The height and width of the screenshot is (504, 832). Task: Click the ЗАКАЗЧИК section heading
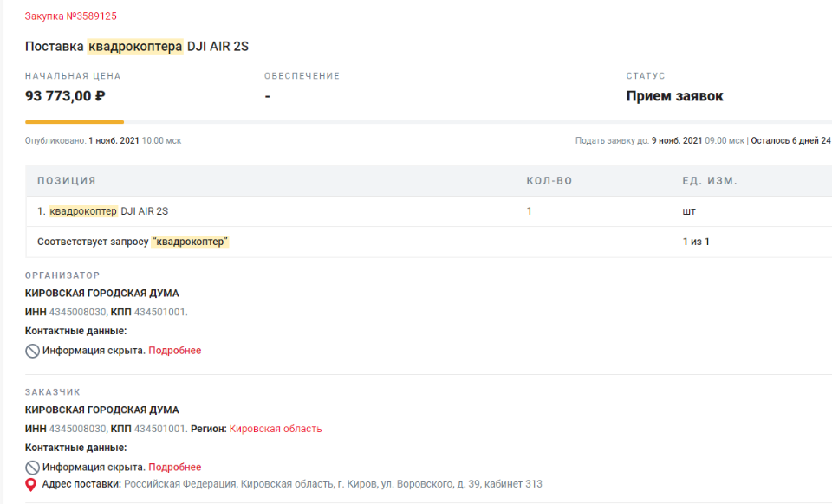pos(53,392)
